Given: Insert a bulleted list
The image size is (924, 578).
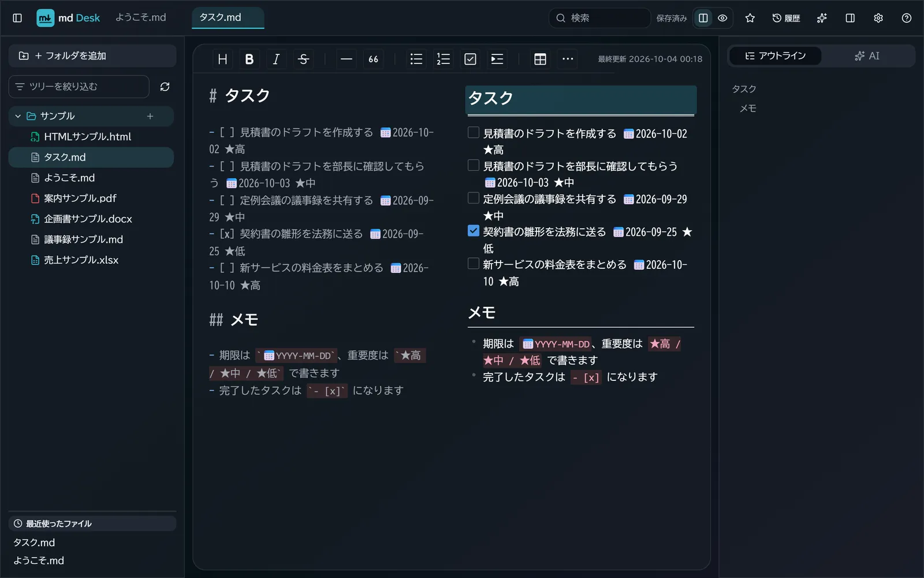Looking at the screenshot, I should pos(416,59).
